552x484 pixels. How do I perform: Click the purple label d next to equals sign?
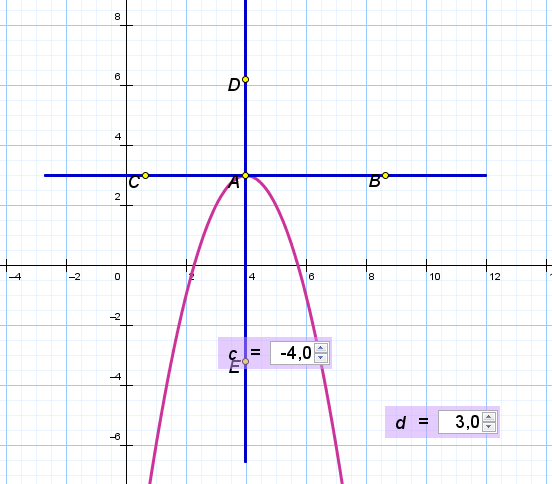pyautogui.click(x=401, y=422)
